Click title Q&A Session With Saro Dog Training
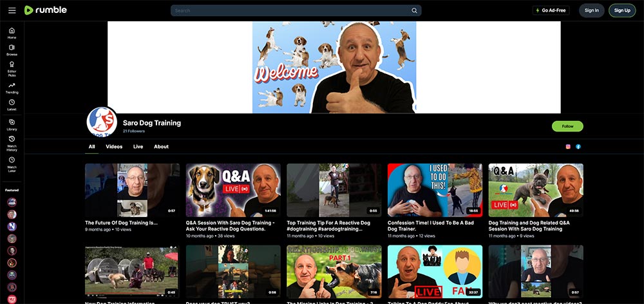 point(231,225)
